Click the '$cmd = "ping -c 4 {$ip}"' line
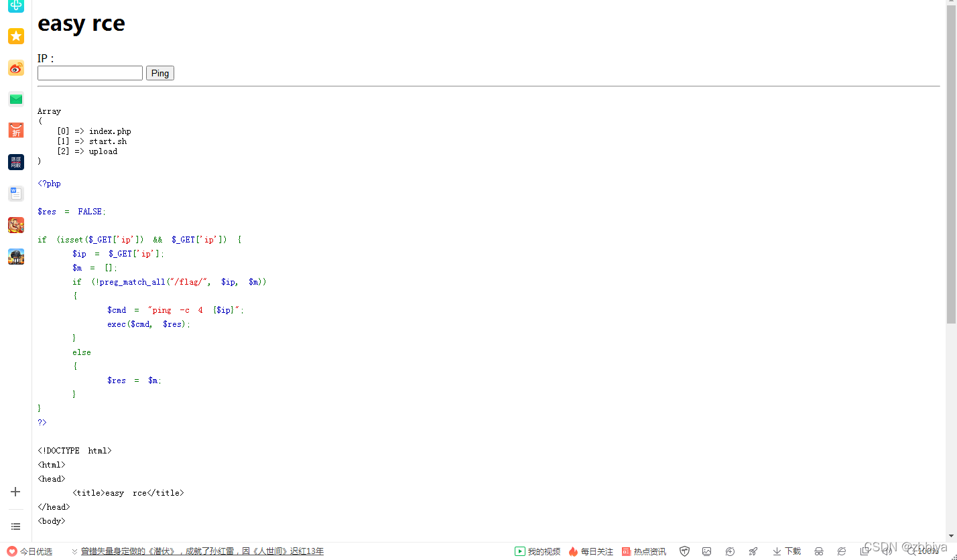 176,310
